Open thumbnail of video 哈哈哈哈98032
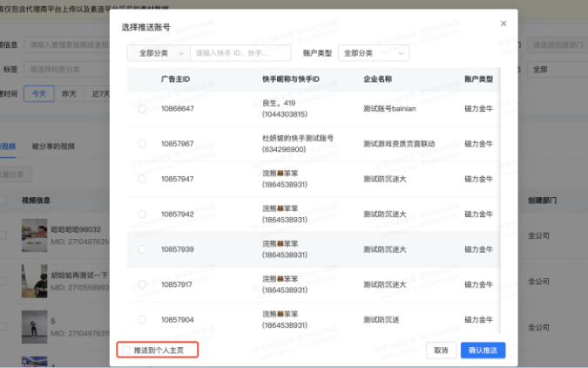 (x=35, y=235)
